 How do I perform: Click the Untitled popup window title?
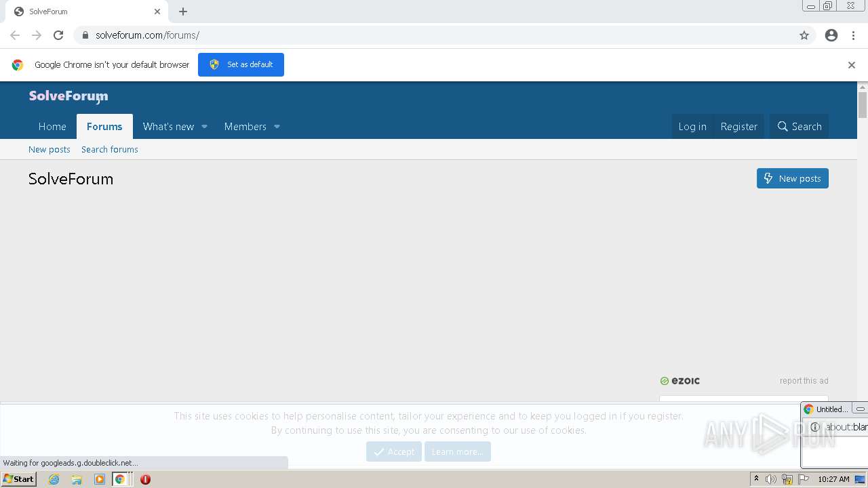832,409
